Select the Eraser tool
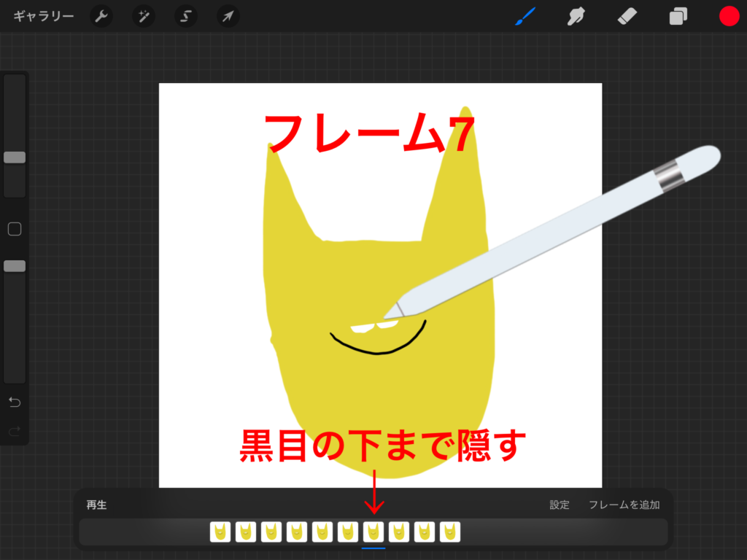 click(627, 15)
